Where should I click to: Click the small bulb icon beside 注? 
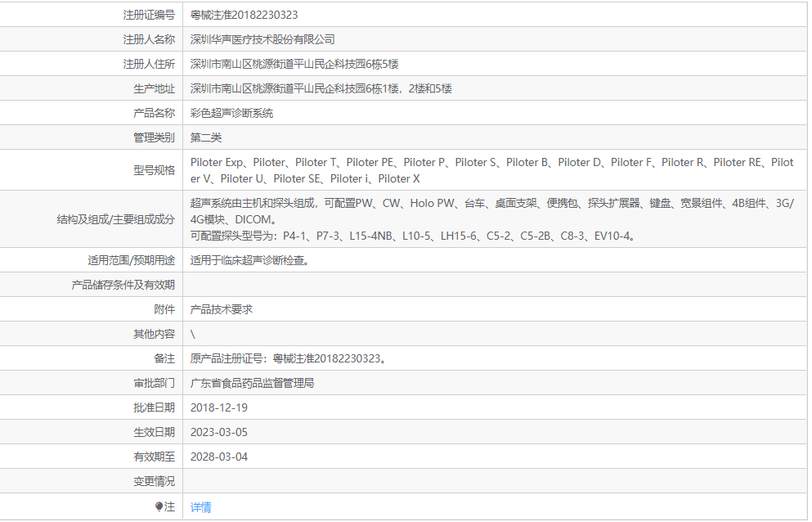(159, 506)
